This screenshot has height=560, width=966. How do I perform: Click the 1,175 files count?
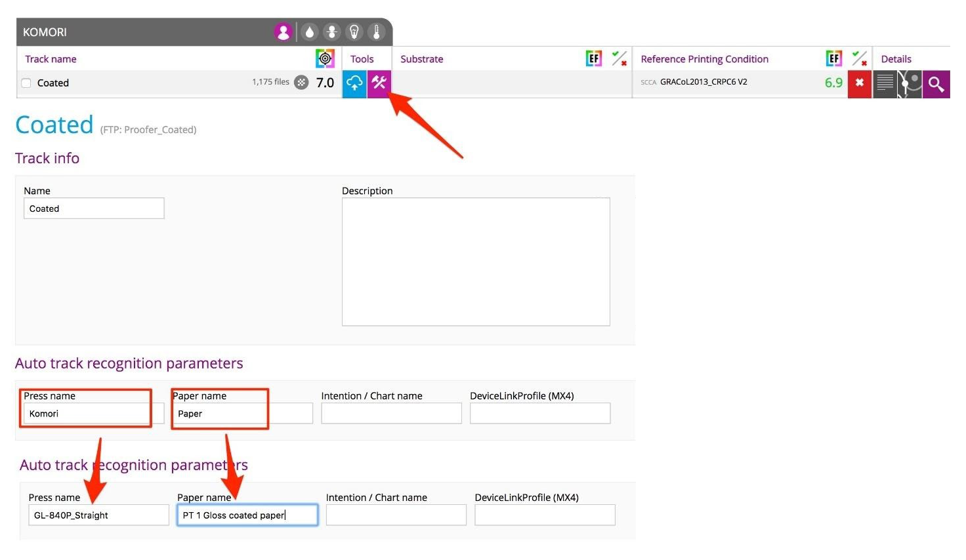(x=270, y=82)
